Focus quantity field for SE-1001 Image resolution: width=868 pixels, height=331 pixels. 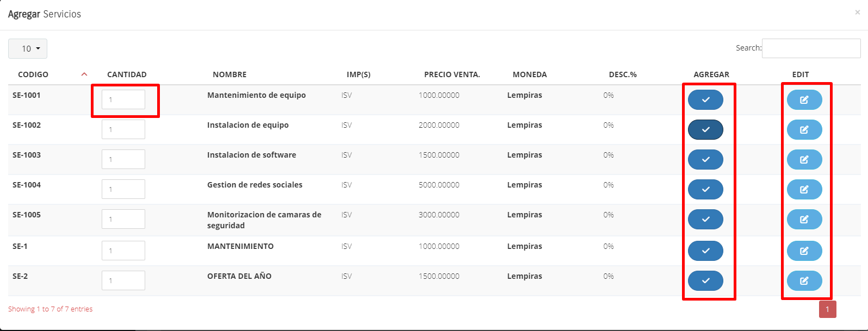point(123,100)
